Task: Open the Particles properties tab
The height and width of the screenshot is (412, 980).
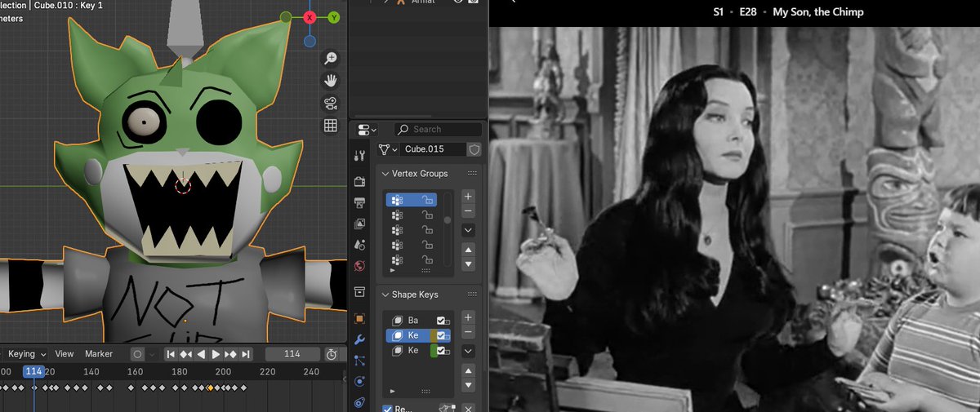Action: [360, 361]
